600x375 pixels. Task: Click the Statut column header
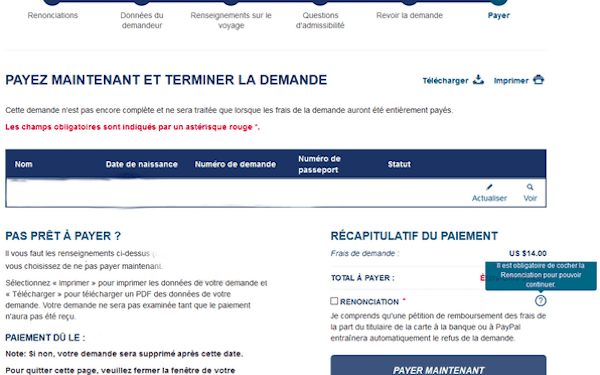pyautogui.click(x=399, y=164)
